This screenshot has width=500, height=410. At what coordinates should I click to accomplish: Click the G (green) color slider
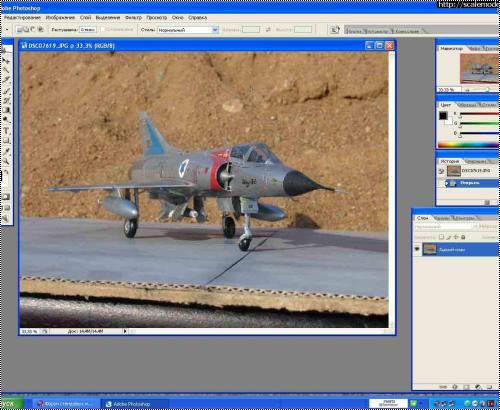pos(479,124)
